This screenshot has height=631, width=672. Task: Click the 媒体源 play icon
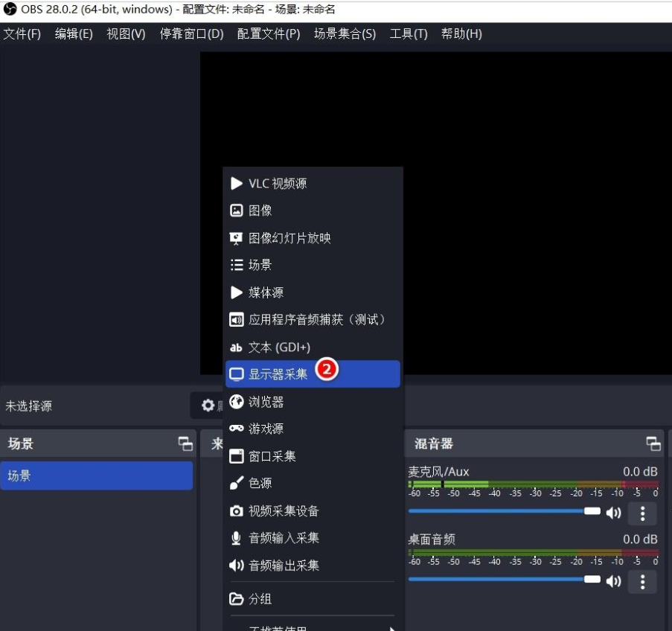point(236,292)
